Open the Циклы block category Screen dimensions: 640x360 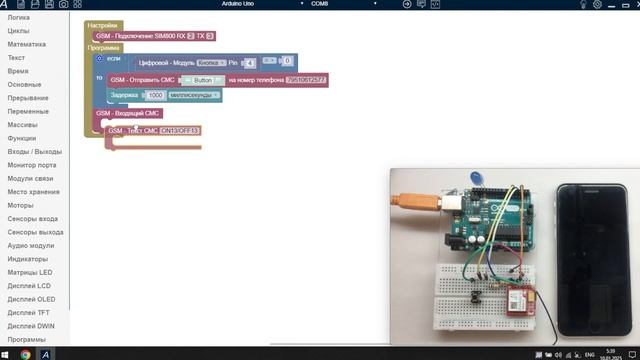(18, 31)
